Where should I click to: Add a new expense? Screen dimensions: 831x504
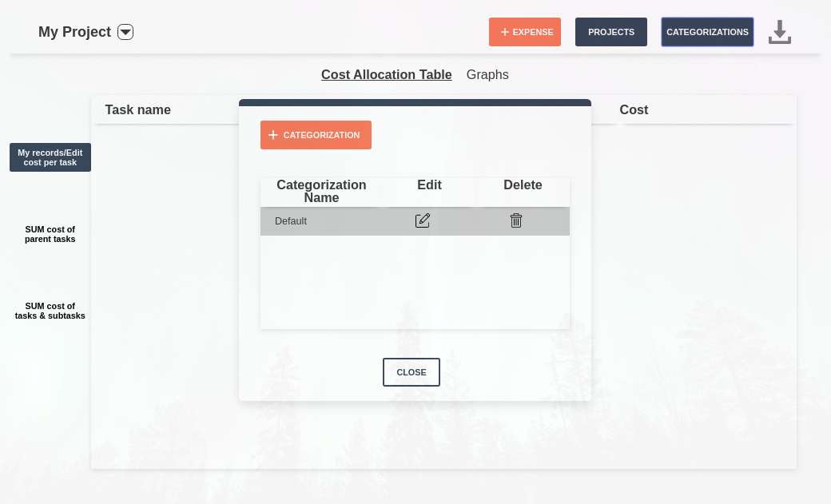[525, 32]
